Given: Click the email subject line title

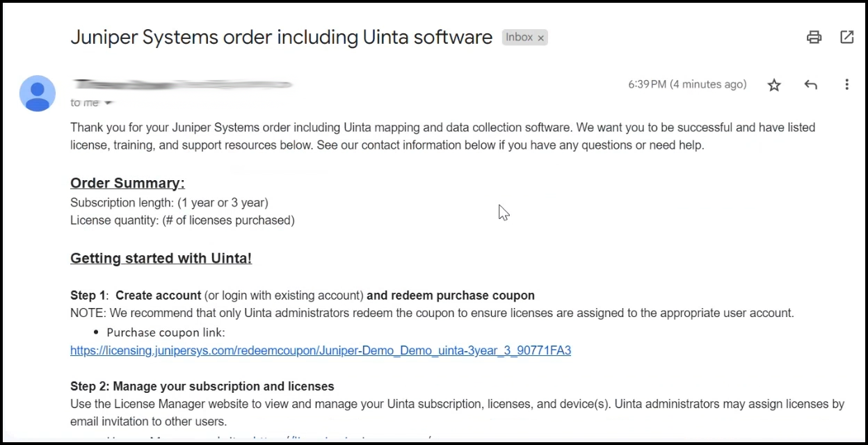Looking at the screenshot, I should [x=281, y=38].
